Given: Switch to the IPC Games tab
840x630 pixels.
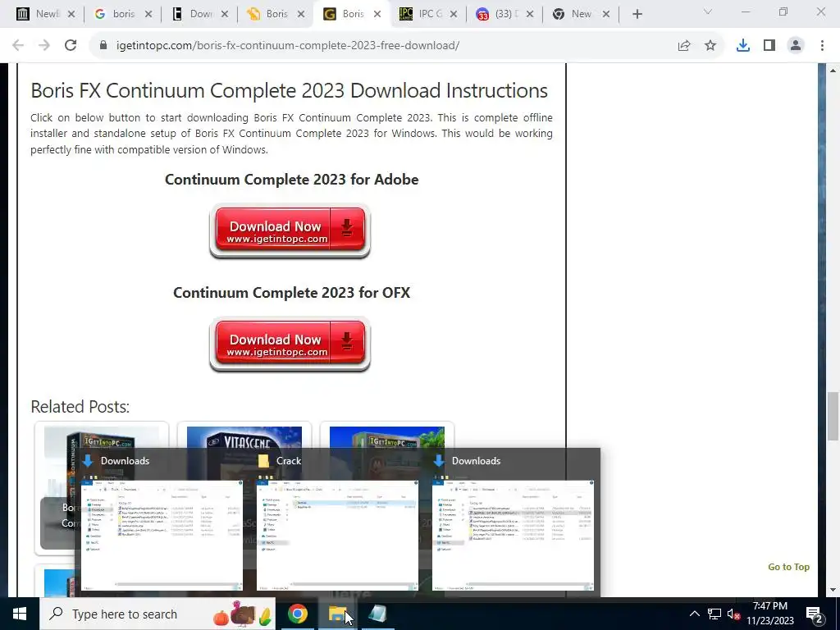Looking at the screenshot, I should click(427, 14).
